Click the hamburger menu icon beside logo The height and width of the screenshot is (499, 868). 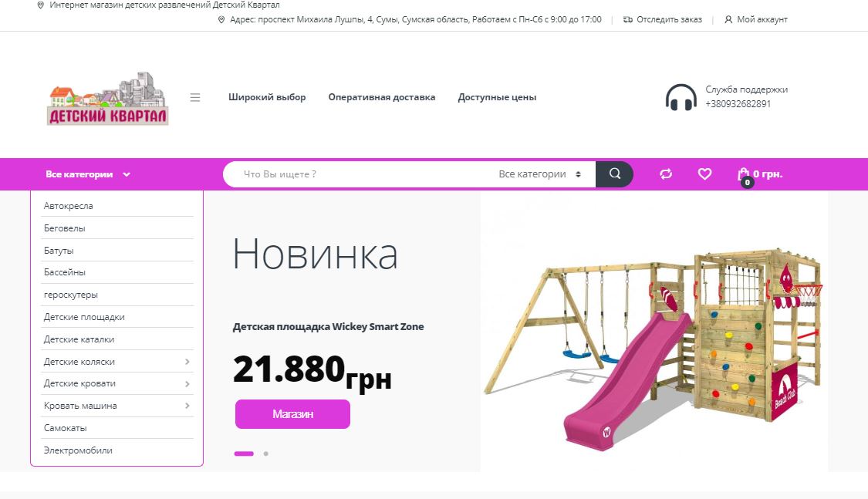coord(195,97)
